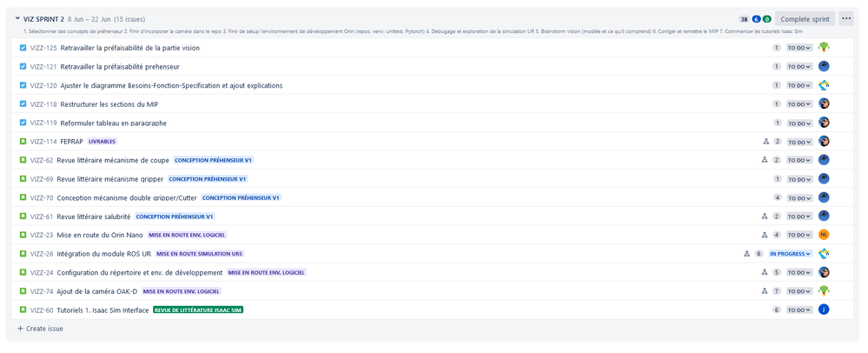This screenshot has height=353, width=868.
Task: Collapse the VIZ SPRINT 2 section
Action: tap(17, 19)
